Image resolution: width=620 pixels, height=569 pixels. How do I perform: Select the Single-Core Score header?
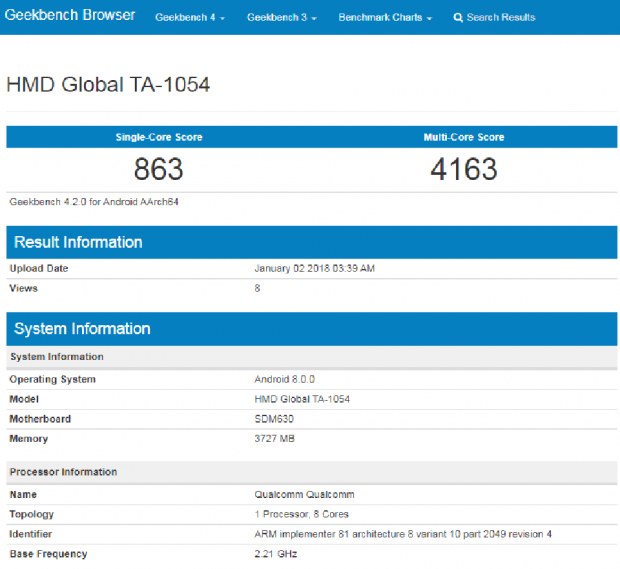point(159,137)
